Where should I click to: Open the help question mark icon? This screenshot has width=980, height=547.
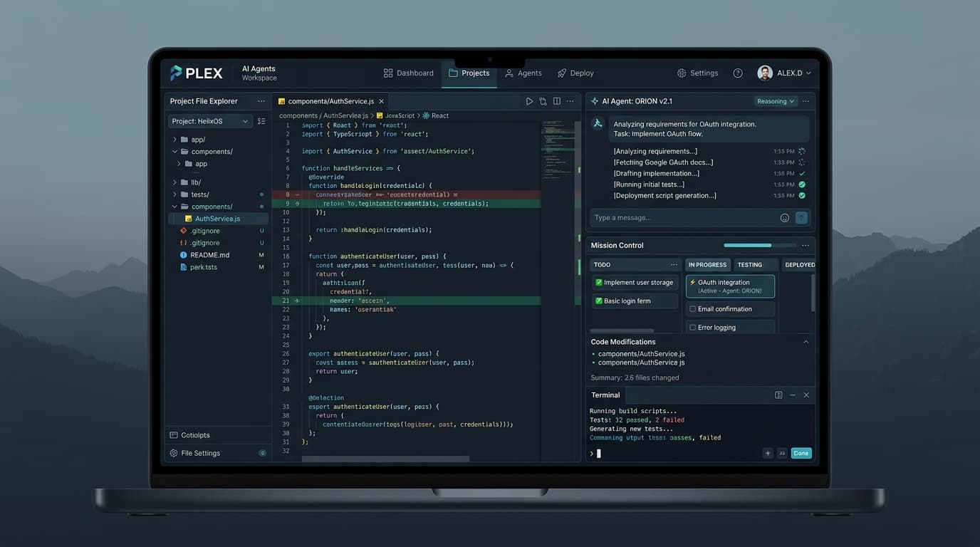pyautogui.click(x=738, y=73)
